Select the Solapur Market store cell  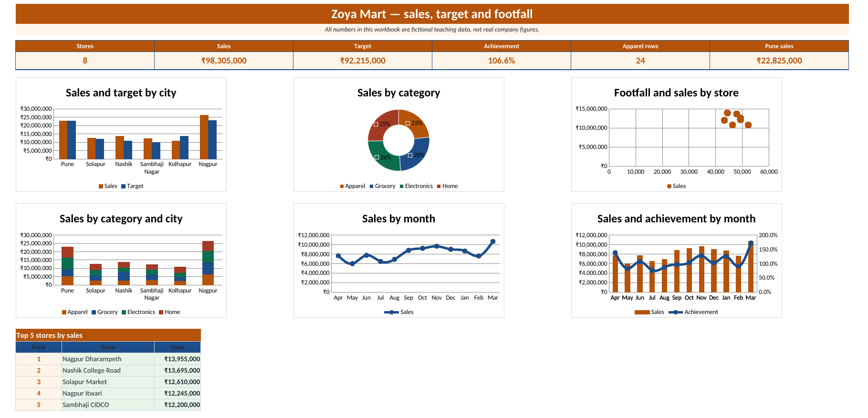(x=108, y=382)
